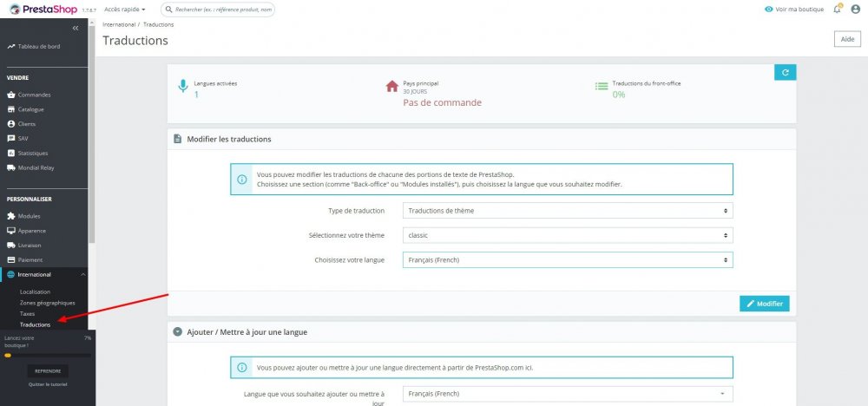Open Localisation submenu item

pos(35,291)
